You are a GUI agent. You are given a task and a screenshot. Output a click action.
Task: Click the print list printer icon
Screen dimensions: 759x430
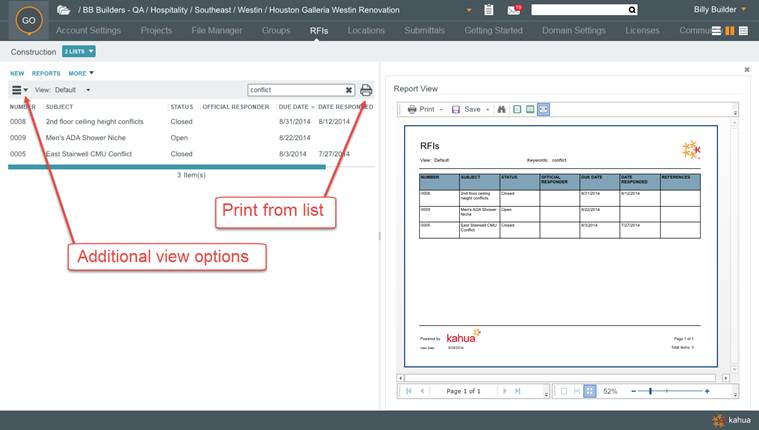coord(366,90)
